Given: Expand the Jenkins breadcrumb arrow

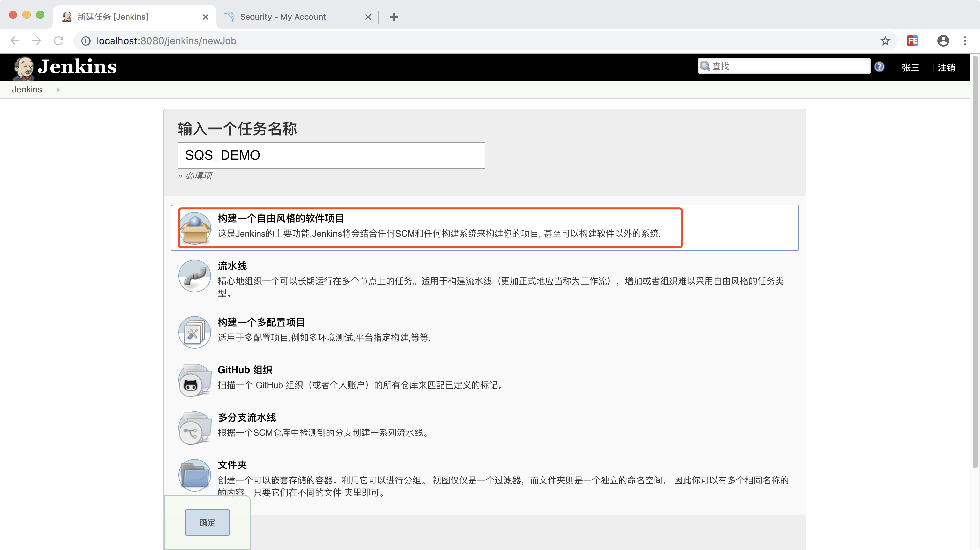Looking at the screenshot, I should pyautogui.click(x=58, y=90).
